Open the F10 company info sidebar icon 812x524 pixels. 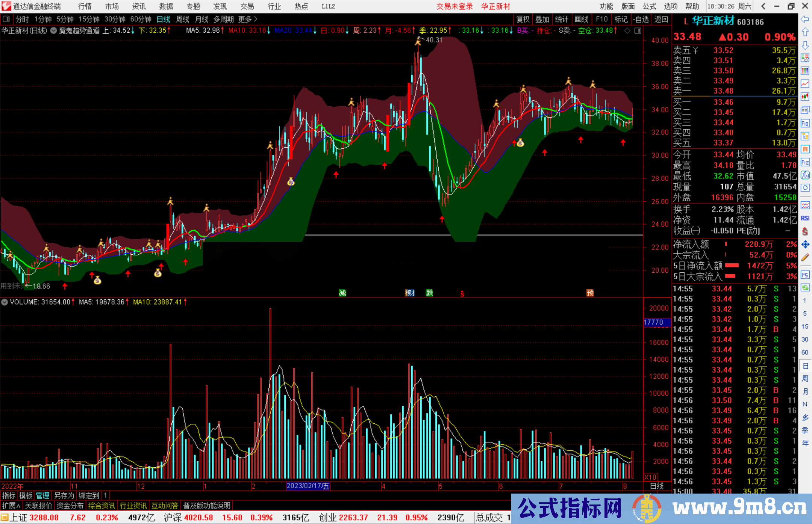[x=805, y=123]
